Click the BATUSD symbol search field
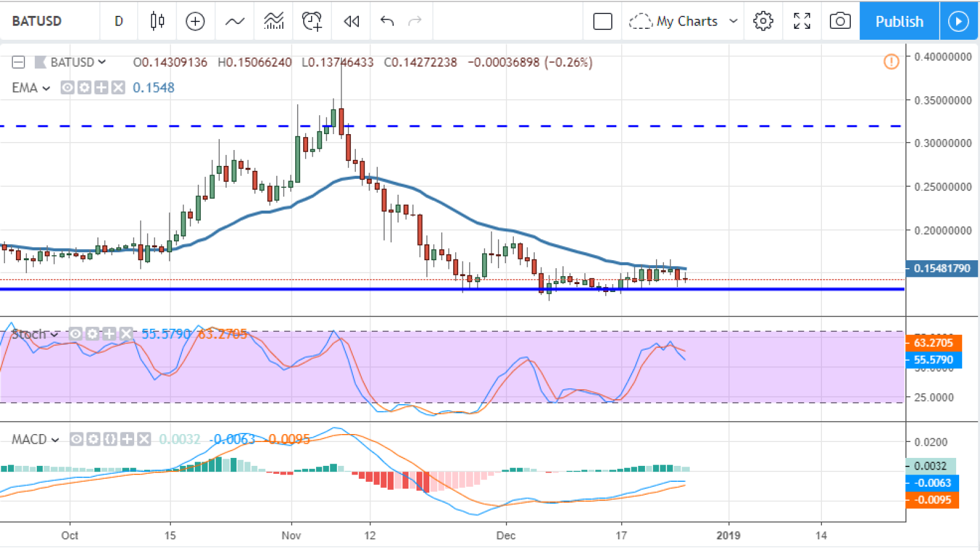980x551 pixels. [x=50, y=21]
